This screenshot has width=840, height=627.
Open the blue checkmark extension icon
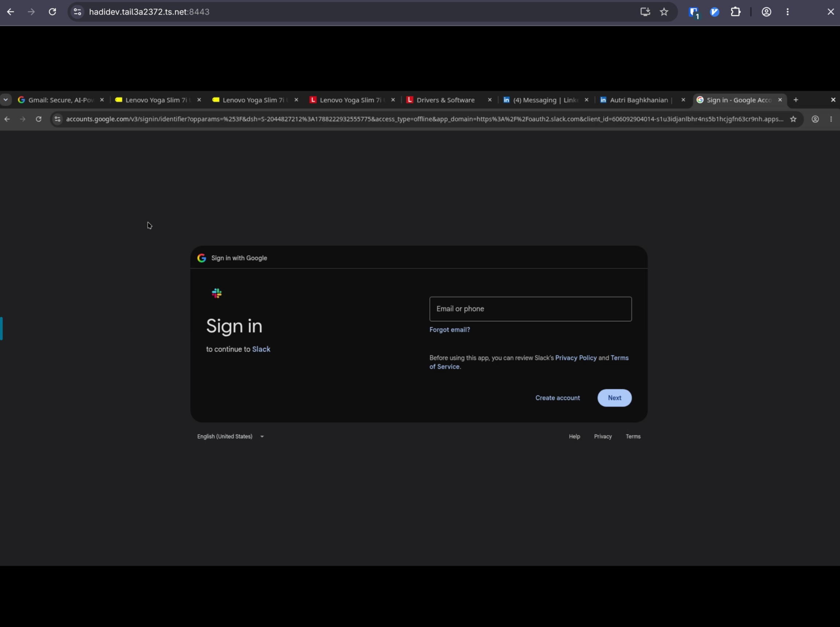tap(715, 12)
